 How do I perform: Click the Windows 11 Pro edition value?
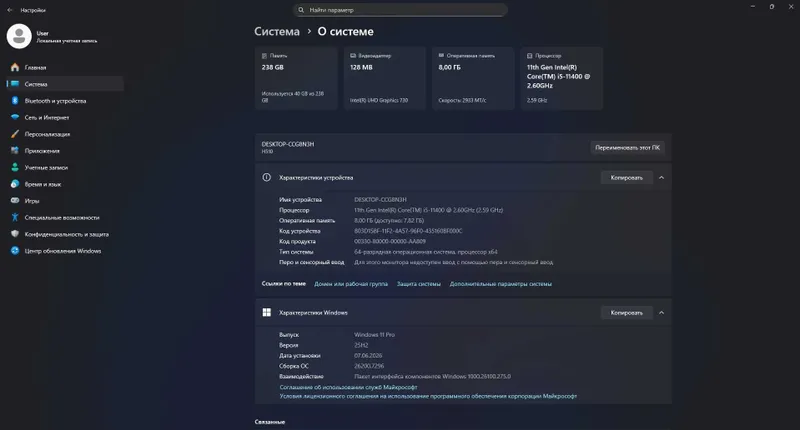coord(374,335)
